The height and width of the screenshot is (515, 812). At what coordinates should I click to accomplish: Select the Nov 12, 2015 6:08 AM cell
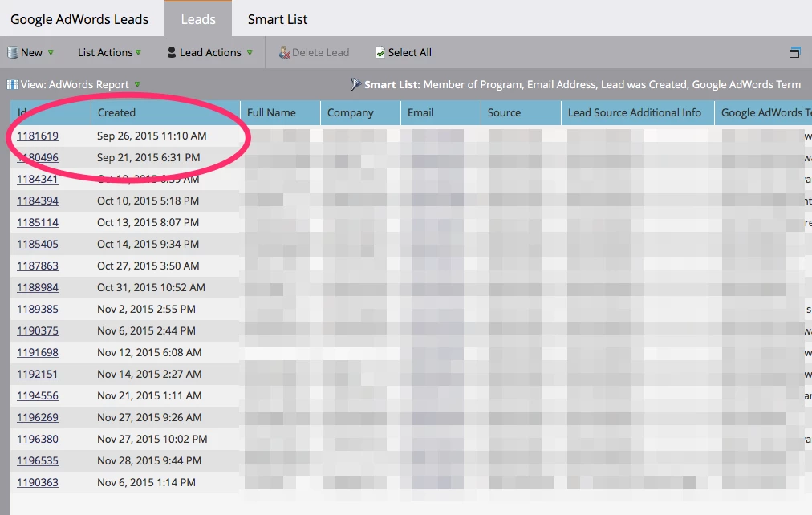click(x=165, y=353)
